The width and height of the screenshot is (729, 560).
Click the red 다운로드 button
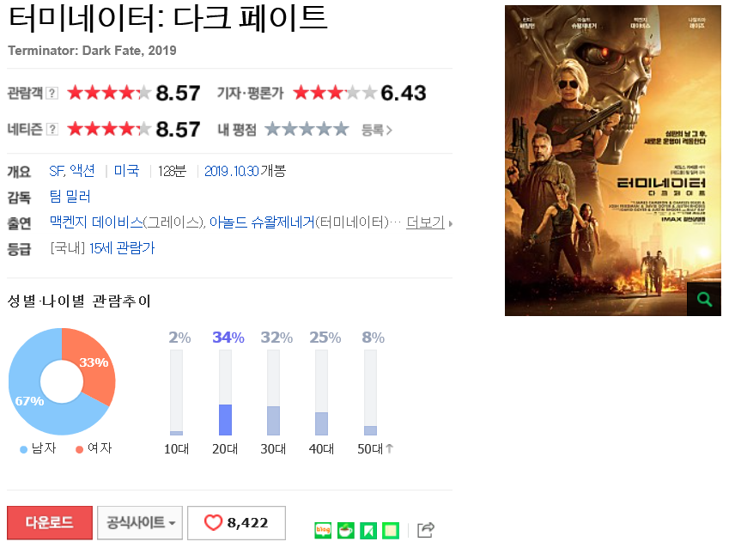[50, 523]
